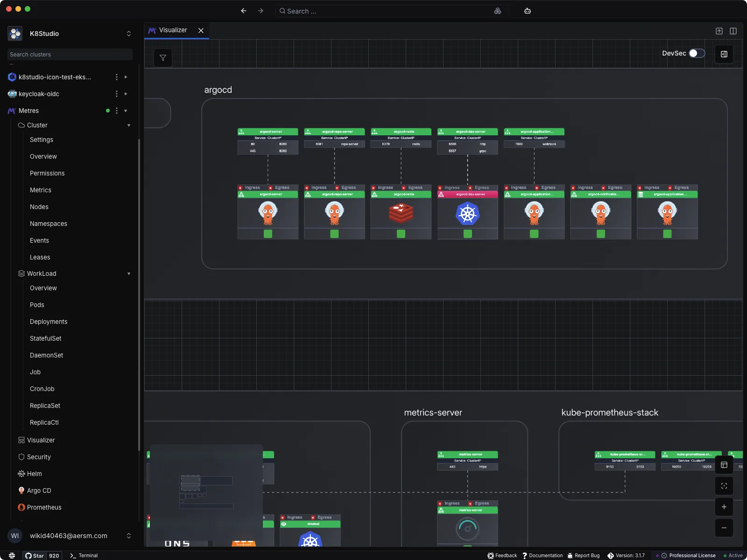This screenshot has width=747, height=560.
Task: Select metrics-server service card header
Action: (468, 454)
